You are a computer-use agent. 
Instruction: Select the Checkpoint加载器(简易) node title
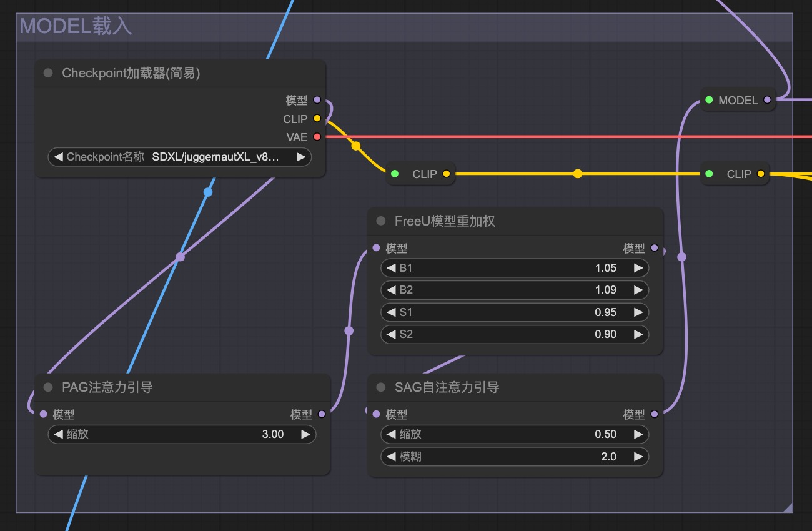coord(131,73)
